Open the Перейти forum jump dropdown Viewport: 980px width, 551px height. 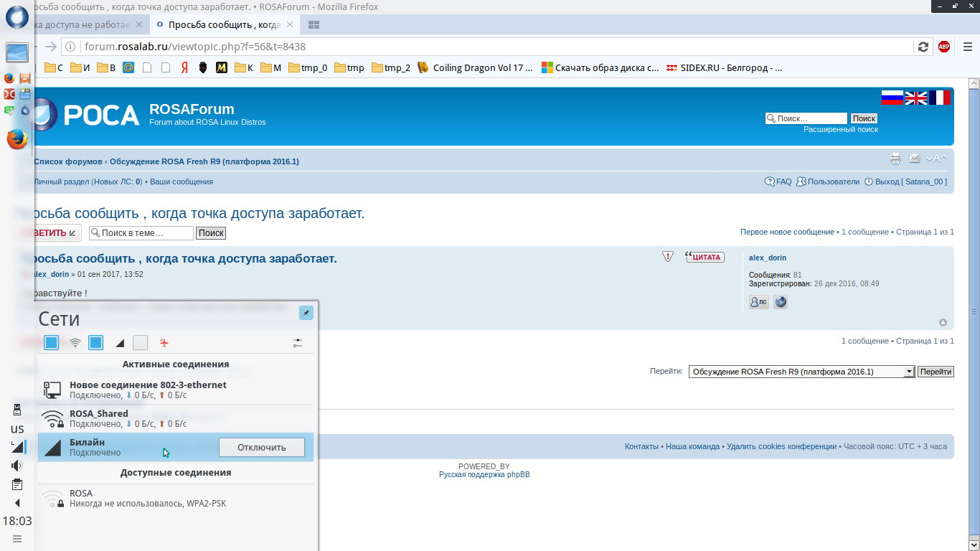(x=801, y=372)
